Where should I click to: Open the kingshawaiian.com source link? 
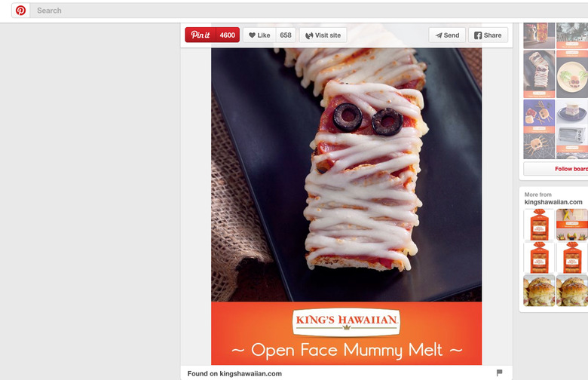tap(250, 374)
